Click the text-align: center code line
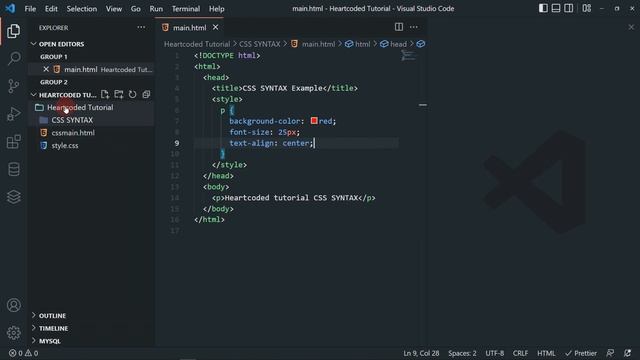The image size is (640, 360). point(271,143)
